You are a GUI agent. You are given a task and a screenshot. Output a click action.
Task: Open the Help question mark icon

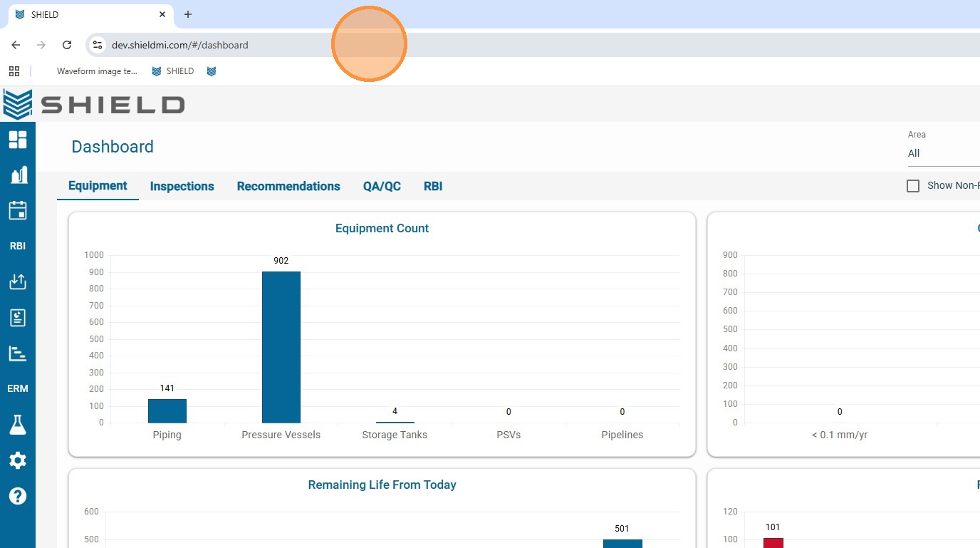click(x=18, y=496)
